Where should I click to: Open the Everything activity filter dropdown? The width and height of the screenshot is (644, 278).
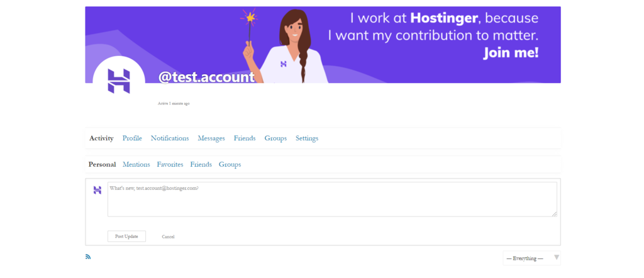pos(531,259)
